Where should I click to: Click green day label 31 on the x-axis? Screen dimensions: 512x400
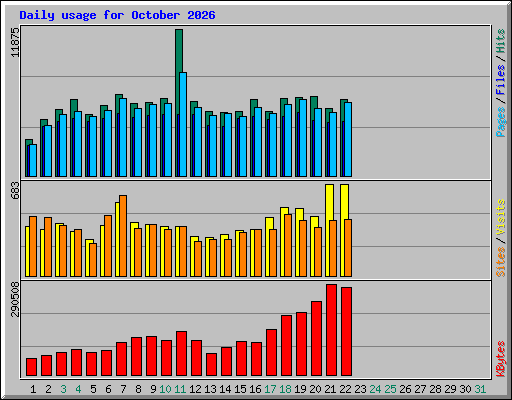(x=480, y=389)
